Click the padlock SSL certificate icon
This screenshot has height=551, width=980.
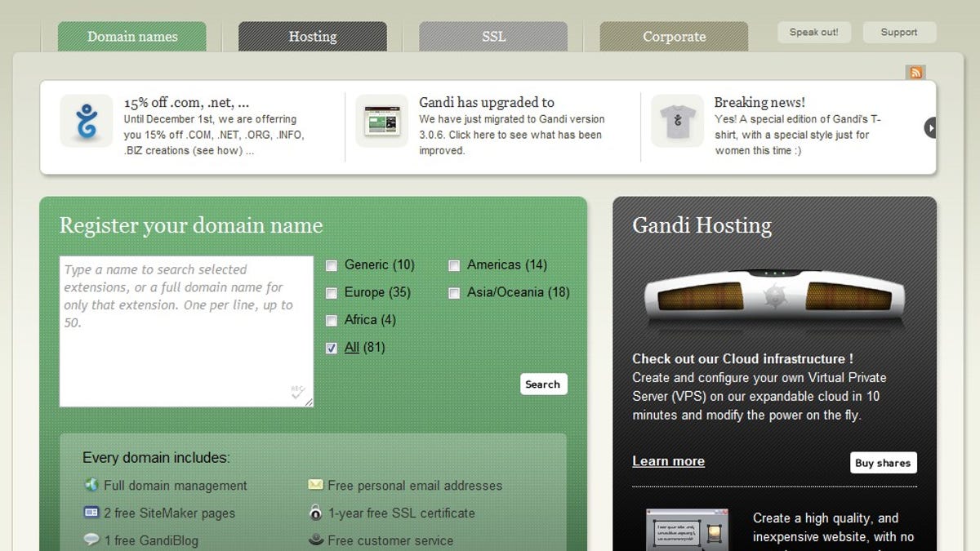[x=315, y=513]
